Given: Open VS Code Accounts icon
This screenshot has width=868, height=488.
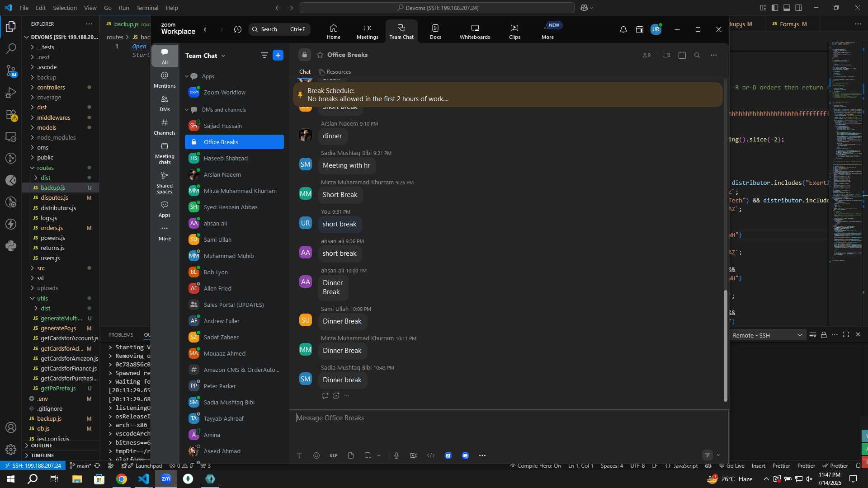Looking at the screenshot, I should coord(11,427).
